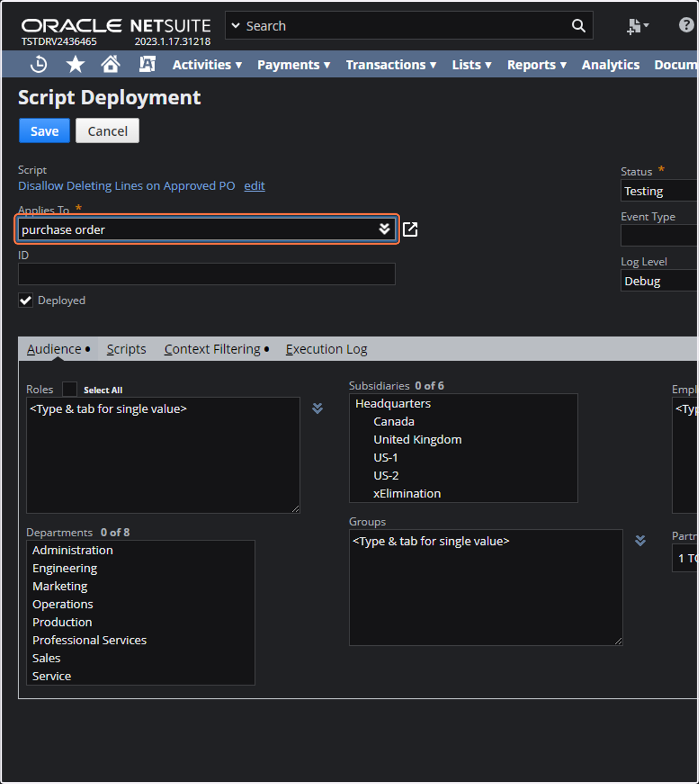
Task: Open the Activities menu
Action: pyautogui.click(x=207, y=65)
